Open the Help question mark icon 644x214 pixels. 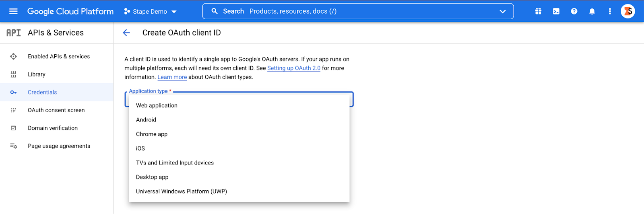[x=574, y=11]
